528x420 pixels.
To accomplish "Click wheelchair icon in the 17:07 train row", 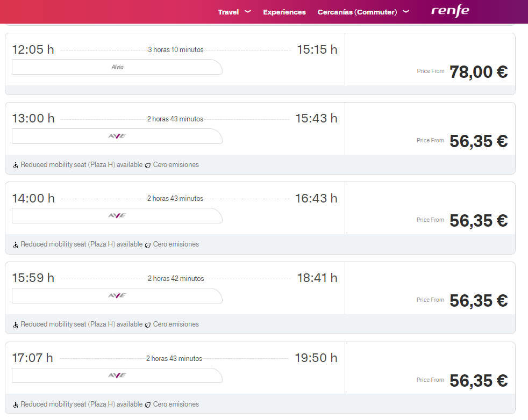I will pyautogui.click(x=16, y=404).
